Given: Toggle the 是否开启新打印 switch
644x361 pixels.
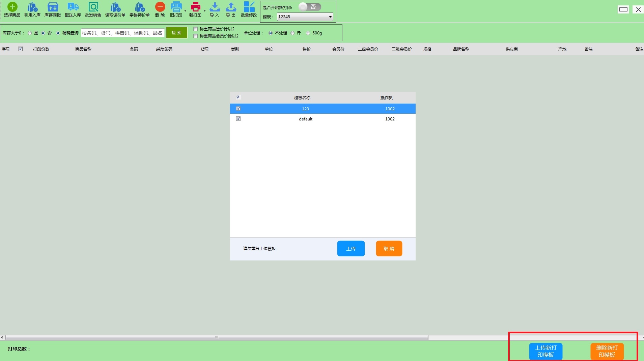Looking at the screenshot, I should 310,7.
